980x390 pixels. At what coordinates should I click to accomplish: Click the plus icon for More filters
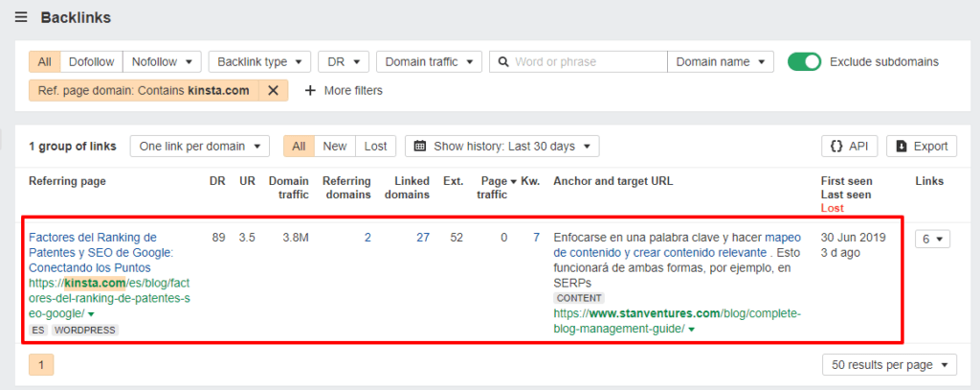309,90
